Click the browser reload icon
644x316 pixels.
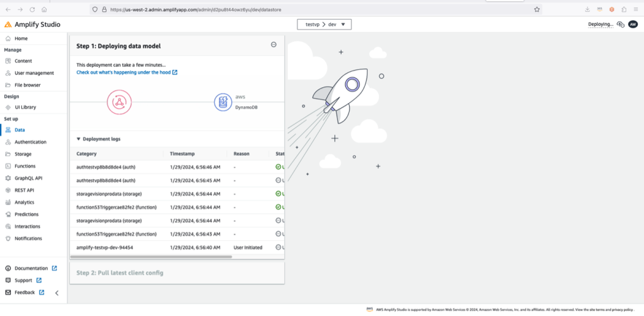coord(32,9)
